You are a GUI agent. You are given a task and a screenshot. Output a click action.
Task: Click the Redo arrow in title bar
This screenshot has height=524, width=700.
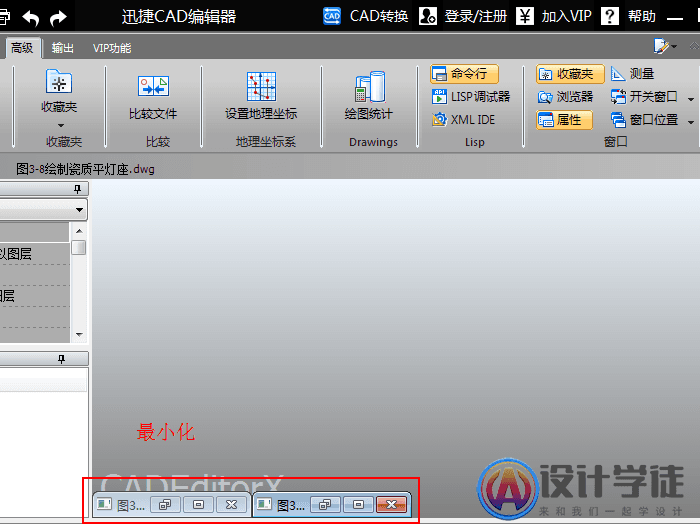pyautogui.click(x=58, y=18)
